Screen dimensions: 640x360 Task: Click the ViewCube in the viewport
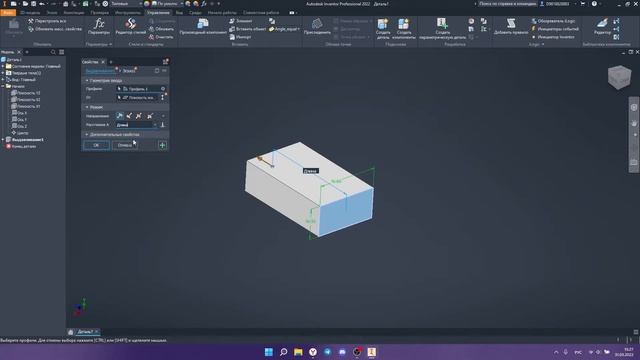[x=619, y=77]
